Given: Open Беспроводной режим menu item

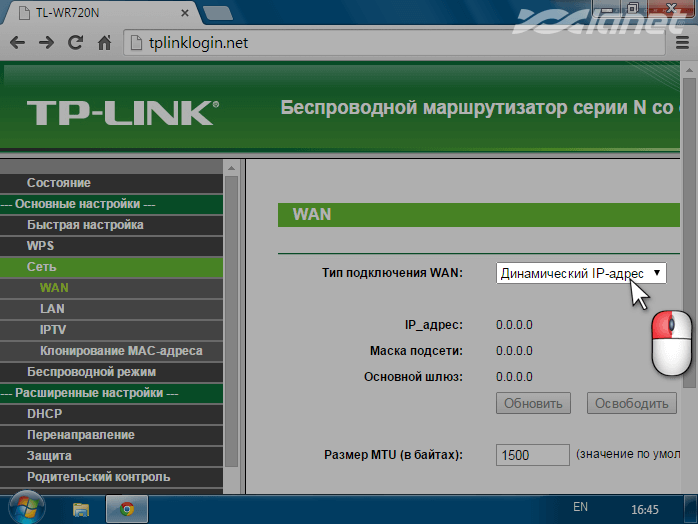Looking at the screenshot, I should (111, 372).
